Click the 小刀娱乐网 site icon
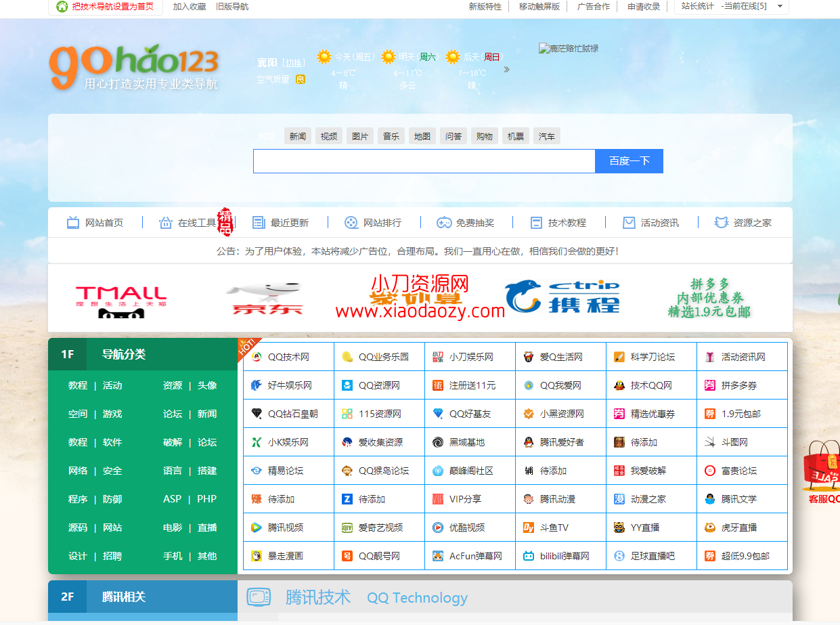Image resolution: width=840 pixels, height=625 pixels. [x=438, y=357]
